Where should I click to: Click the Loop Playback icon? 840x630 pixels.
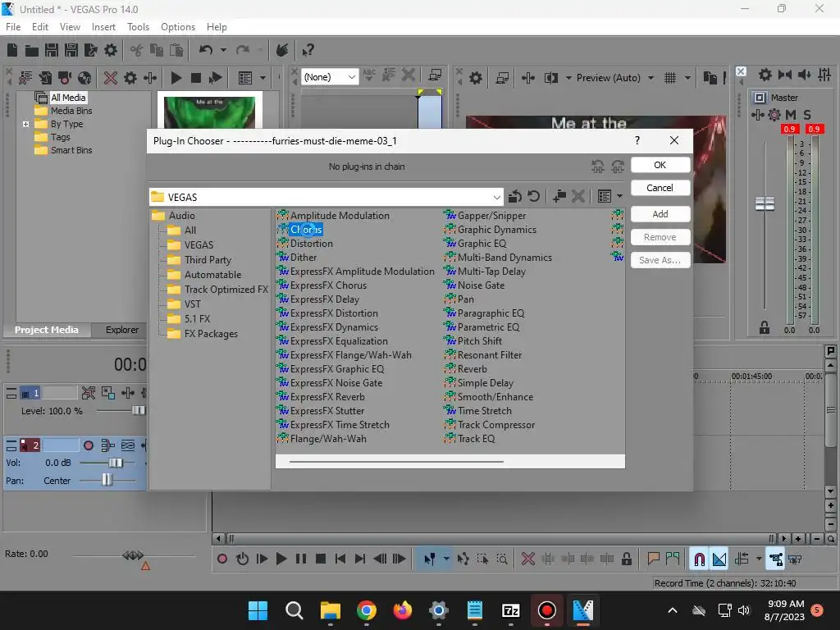[242, 559]
